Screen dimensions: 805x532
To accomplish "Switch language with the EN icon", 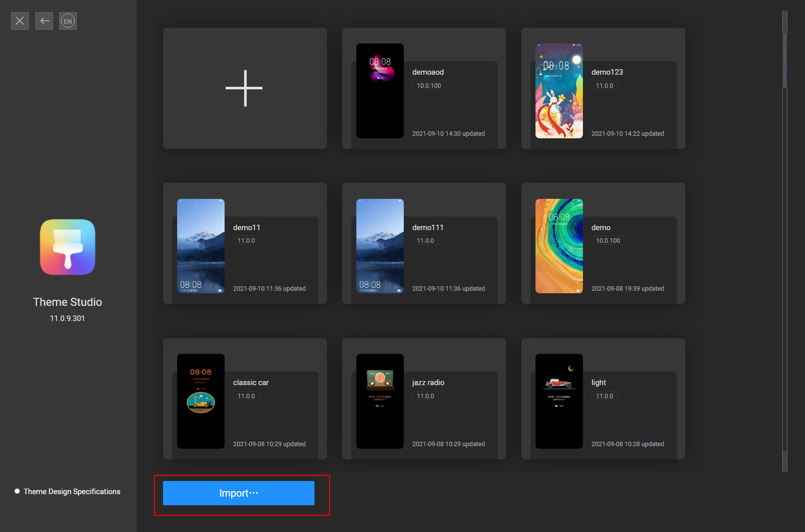I will pos(68,21).
